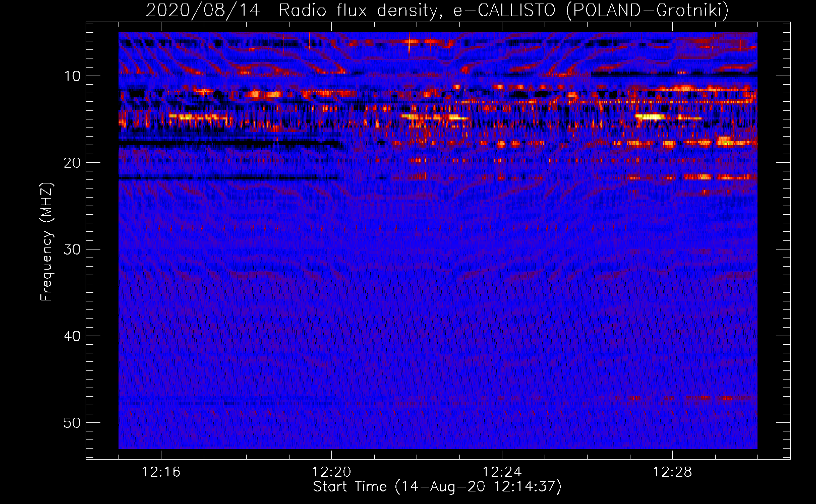Click the 10 MHz frequency tick label
Screen dimensions: 816x504
pyautogui.click(x=72, y=76)
